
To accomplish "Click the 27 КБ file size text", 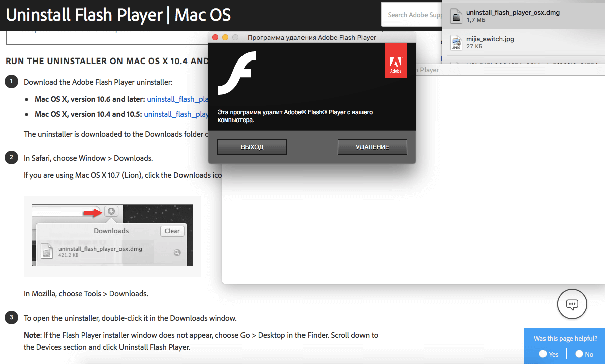I will click(474, 46).
